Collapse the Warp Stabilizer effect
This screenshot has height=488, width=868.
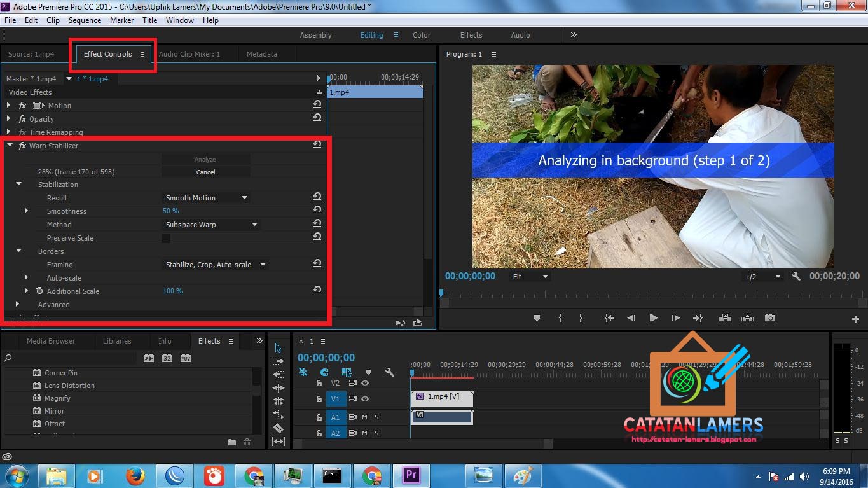coord(10,146)
